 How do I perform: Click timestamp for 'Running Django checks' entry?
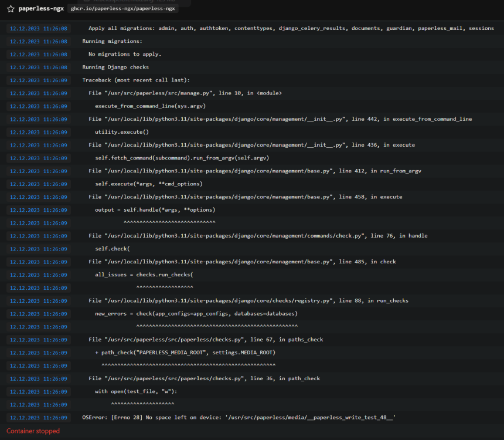tap(39, 67)
